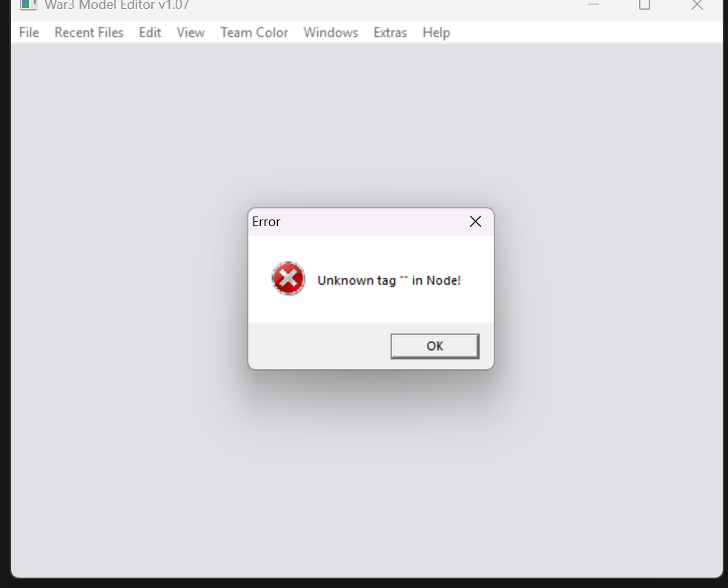728x588 pixels.
Task: Click the 'Unknown tag in Node!' message text
Action: point(388,280)
